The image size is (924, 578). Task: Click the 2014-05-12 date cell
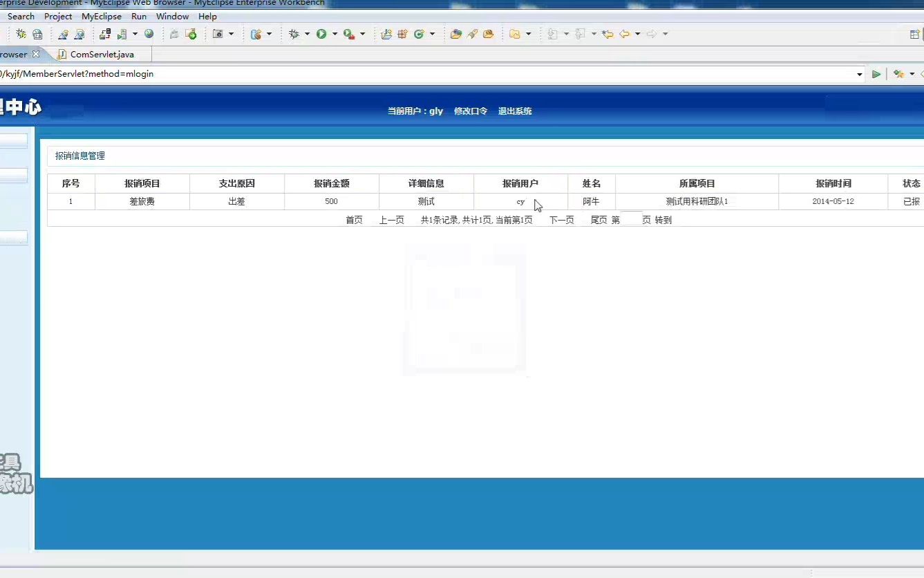coord(833,202)
